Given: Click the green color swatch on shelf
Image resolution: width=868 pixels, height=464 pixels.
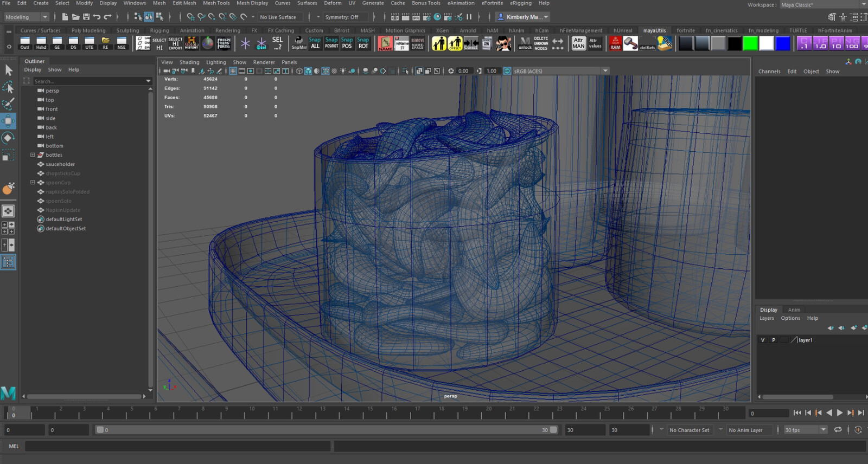Looking at the screenshot, I should [x=750, y=43].
